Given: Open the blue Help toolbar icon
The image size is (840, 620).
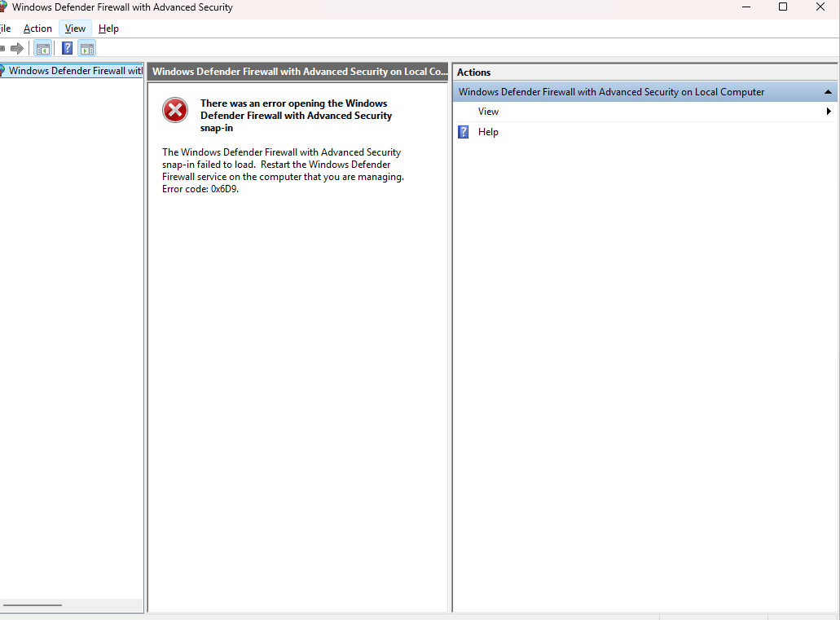Looking at the screenshot, I should point(67,49).
